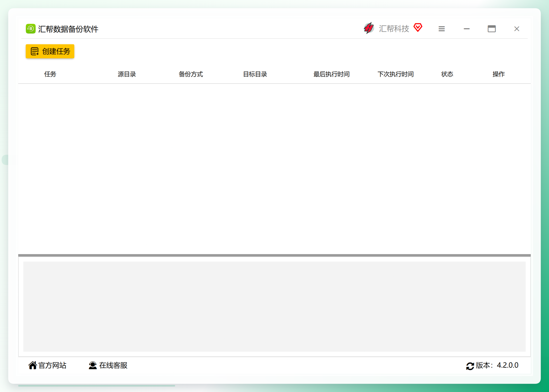
Task: Close the backup software window
Action: [x=517, y=29]
